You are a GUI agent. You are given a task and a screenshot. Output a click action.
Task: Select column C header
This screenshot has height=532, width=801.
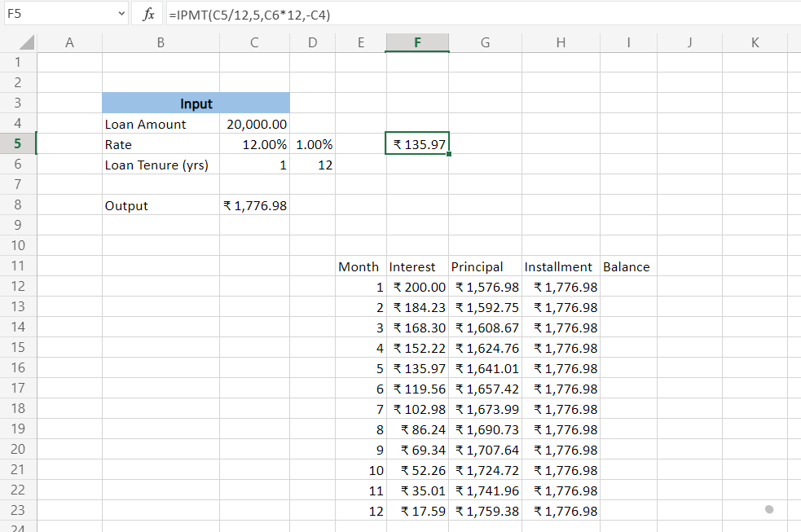click(254, 43)
